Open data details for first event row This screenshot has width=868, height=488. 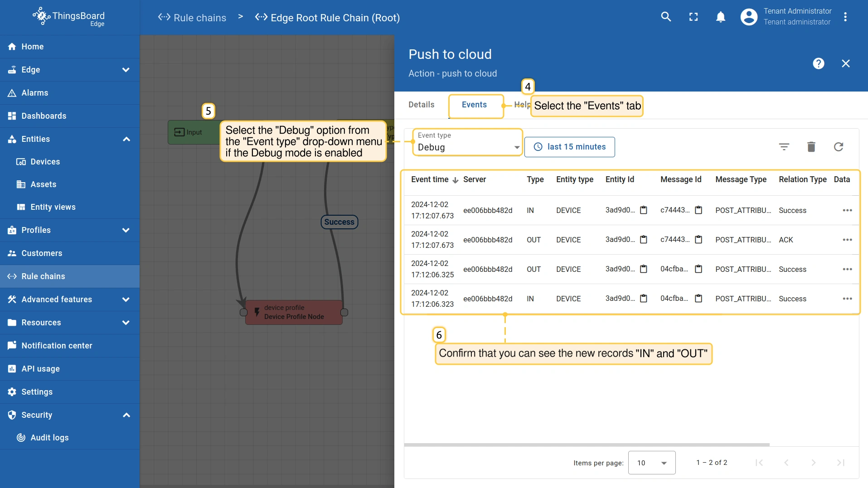pos(847,210)
